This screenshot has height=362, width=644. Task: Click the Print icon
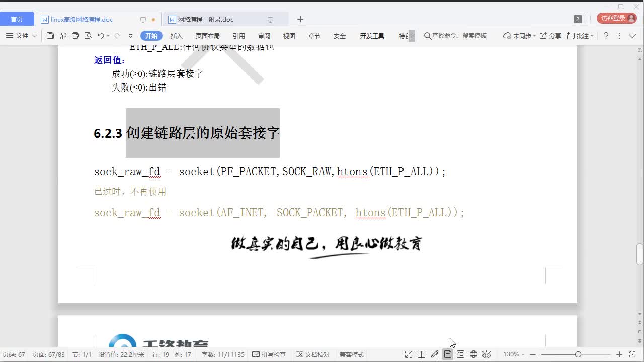pos(75,36)
